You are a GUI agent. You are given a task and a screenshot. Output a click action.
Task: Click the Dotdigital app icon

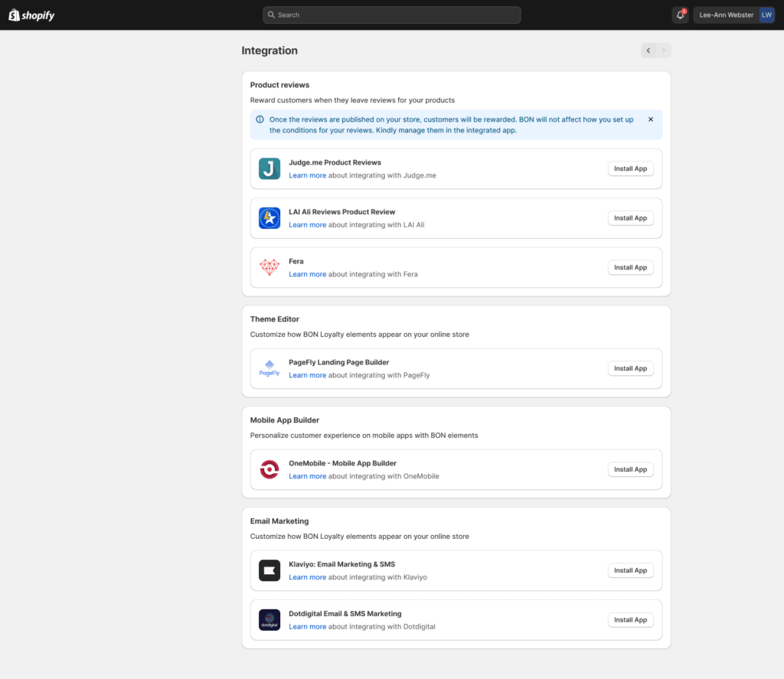[x=269, y=620]
